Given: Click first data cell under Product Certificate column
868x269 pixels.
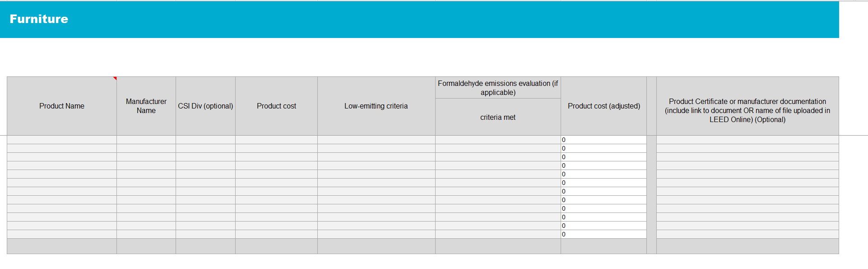Looking at the screenshot, I should [x=747, y=140].
